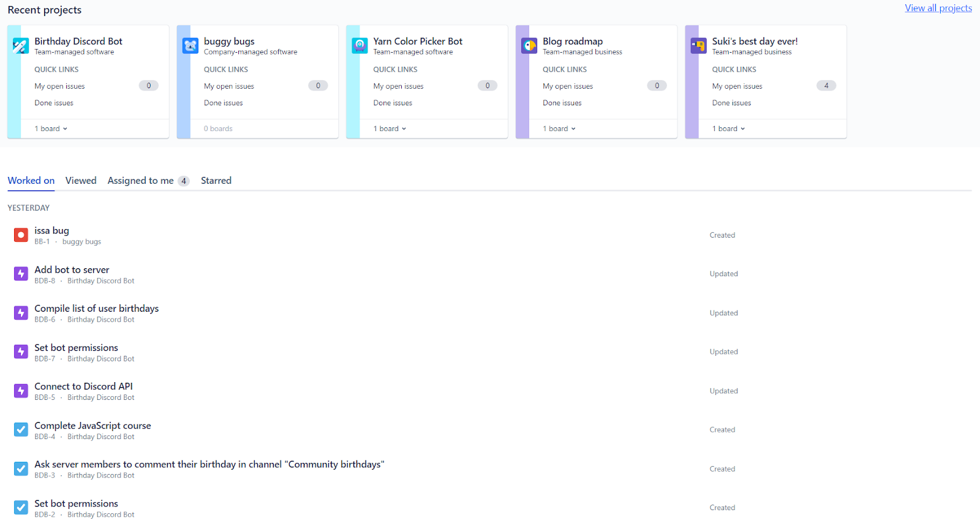Open the issa bug issue
980x523 pixels.
pos(51,230)
